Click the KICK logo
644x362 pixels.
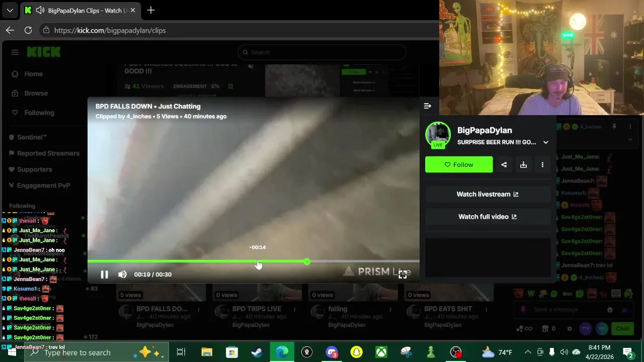44,52
